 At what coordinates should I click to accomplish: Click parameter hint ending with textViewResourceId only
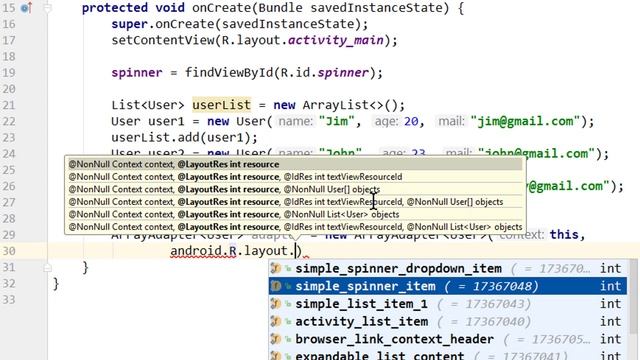295,177
